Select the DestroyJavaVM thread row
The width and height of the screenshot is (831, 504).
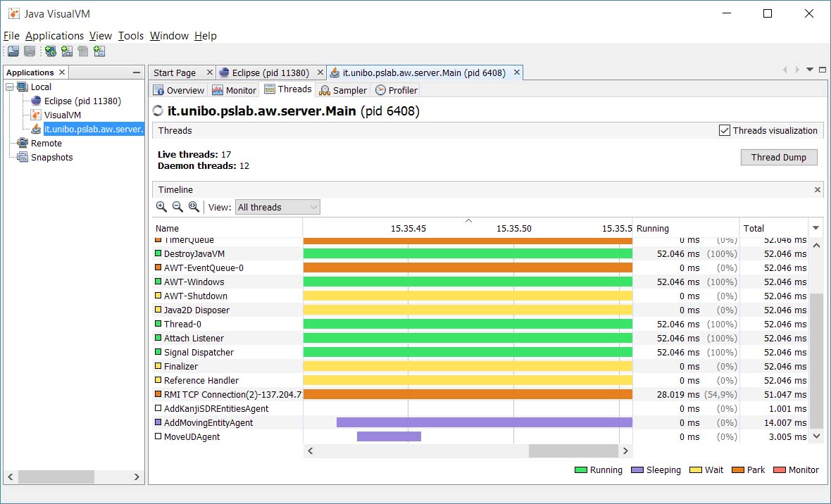(x=480, y=254)
